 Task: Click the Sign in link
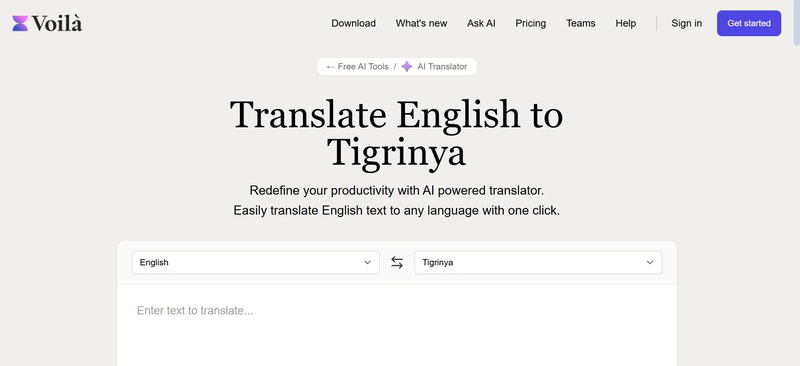click(686, 23)
